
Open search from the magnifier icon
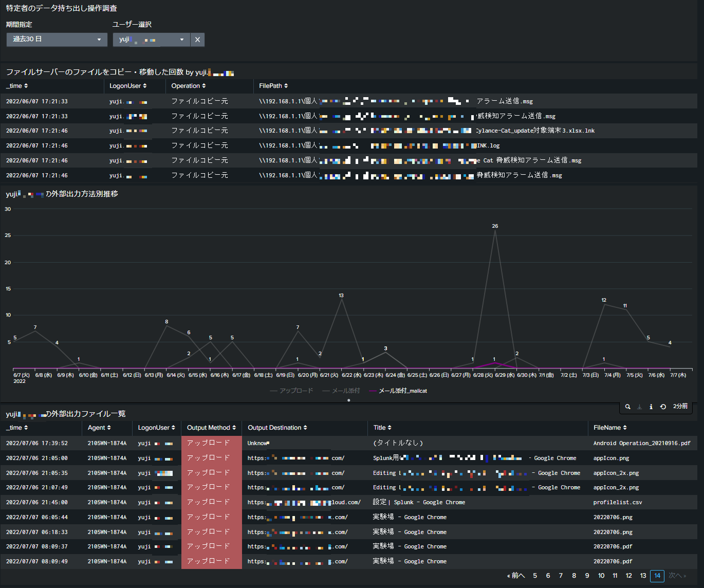(627, 407)
